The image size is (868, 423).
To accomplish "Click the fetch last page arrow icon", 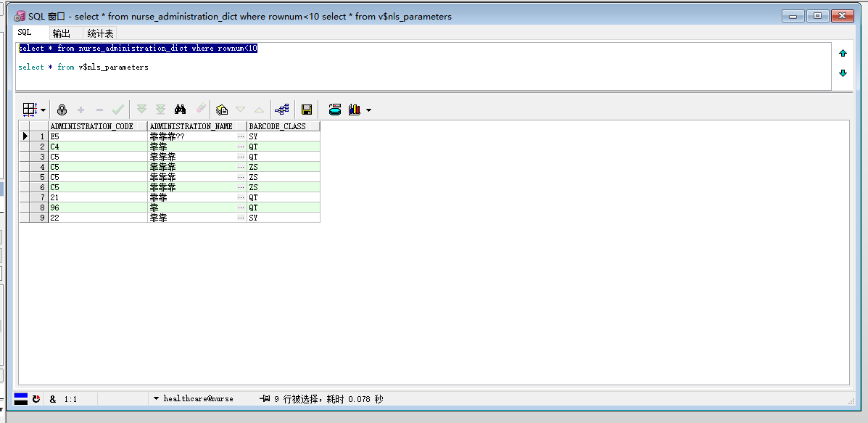I will tap(160, 110).
